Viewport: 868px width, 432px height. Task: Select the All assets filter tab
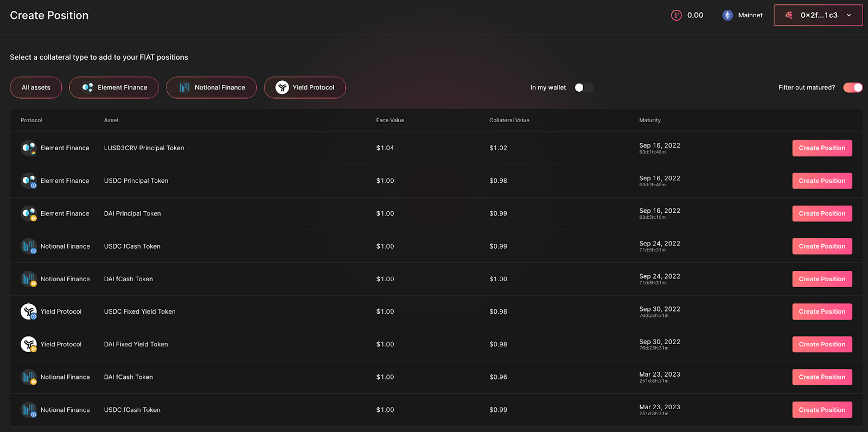36,87
